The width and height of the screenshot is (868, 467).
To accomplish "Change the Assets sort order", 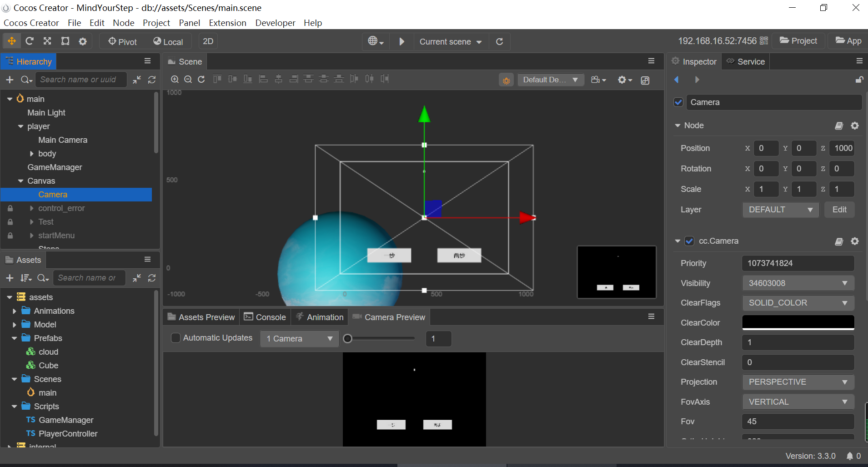I will pyautogui.click(x=26, y=278).
